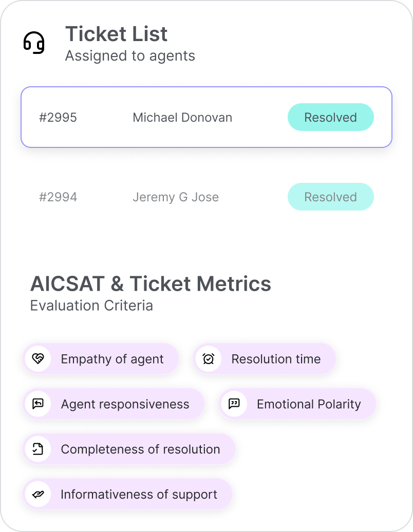413x532 pixels.
Task: Click the headset support icon
Action: point(34,43)
